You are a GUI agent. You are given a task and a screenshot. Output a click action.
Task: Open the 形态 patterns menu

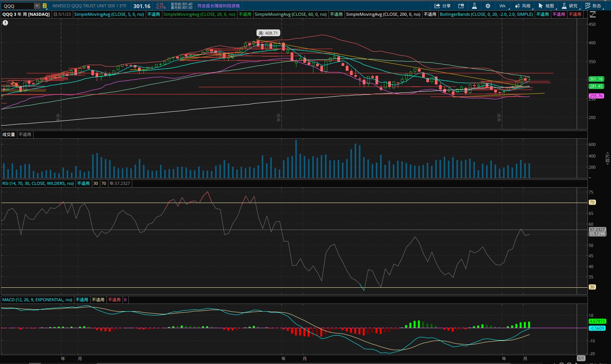[594, 6]
